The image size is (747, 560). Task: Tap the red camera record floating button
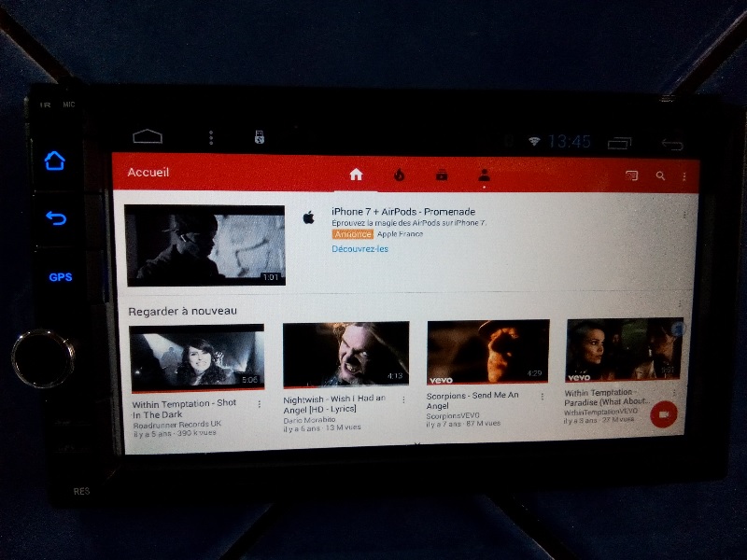664,414
